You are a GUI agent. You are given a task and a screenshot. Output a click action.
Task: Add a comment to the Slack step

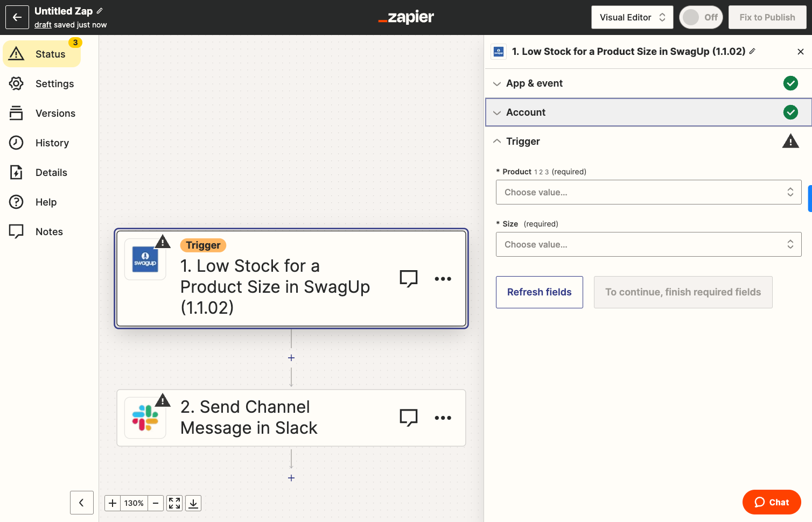point(409,418)
